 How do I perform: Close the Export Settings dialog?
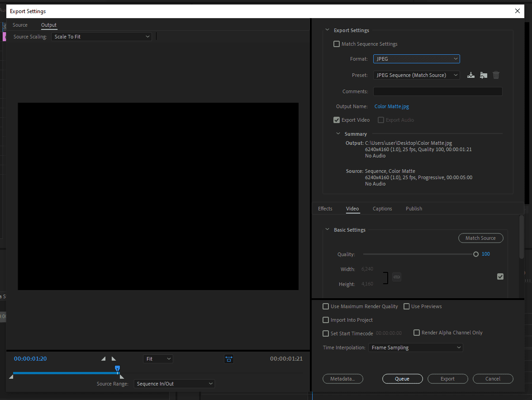coord(518,11)
